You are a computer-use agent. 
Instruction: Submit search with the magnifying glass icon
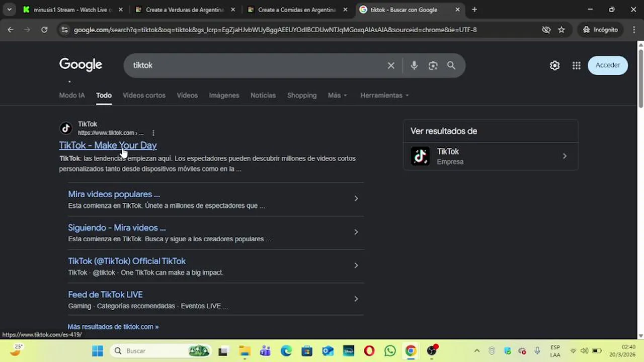[451, 65]
